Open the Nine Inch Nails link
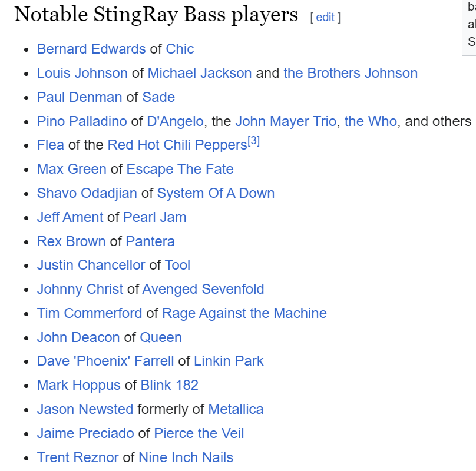476x471 pixels. click(x=186, y=457)
